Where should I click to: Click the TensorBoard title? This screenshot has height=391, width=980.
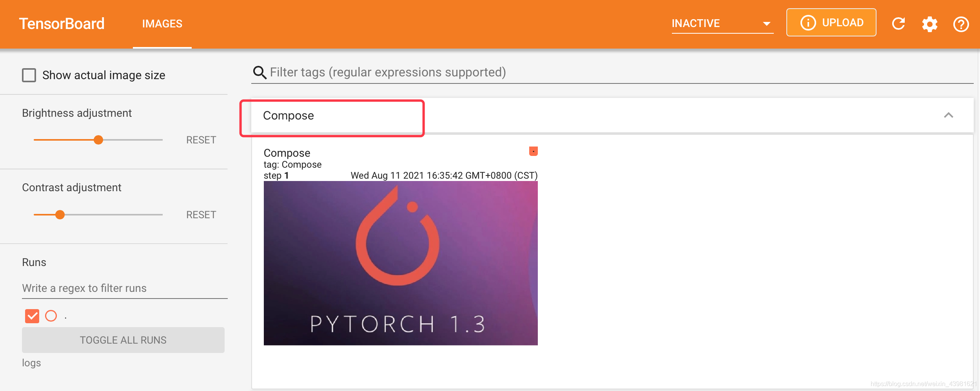(62, 24)
